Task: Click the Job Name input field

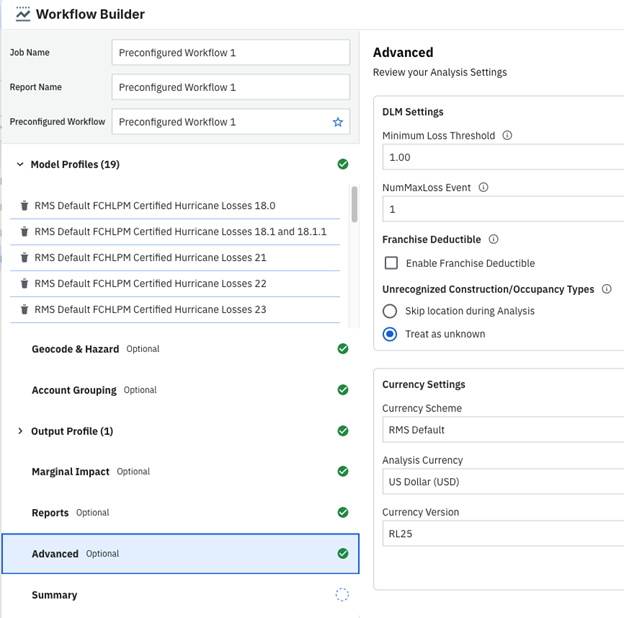Action: (x=231, y=52)
